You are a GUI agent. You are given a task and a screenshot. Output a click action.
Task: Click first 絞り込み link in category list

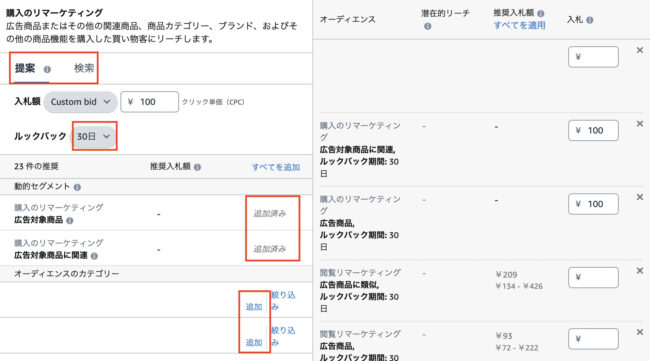coord(283,301)
